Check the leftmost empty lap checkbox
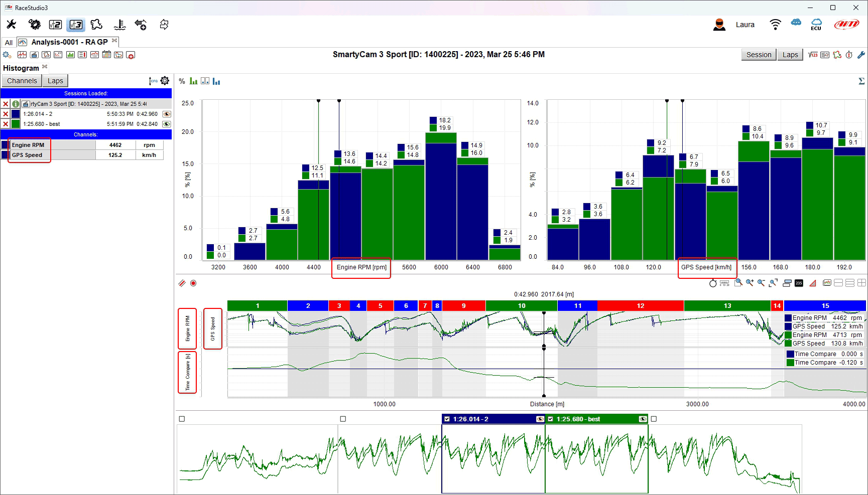Image resolution: width=868 pixels, height=495 pixels. pyautogui.click(x=182, y=419)
